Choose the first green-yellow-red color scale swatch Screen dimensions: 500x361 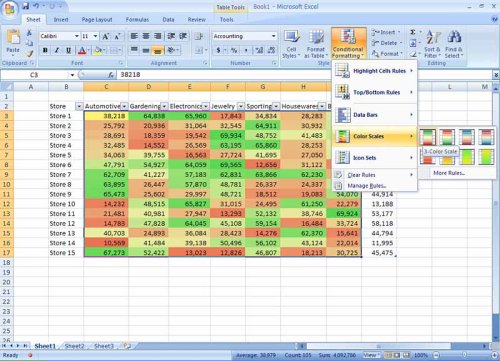point(427,137)
